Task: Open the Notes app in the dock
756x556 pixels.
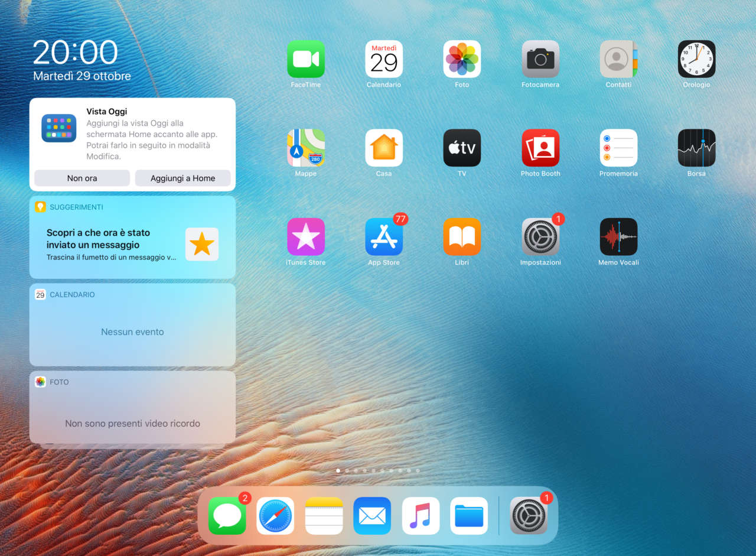Action: [324, 516]
